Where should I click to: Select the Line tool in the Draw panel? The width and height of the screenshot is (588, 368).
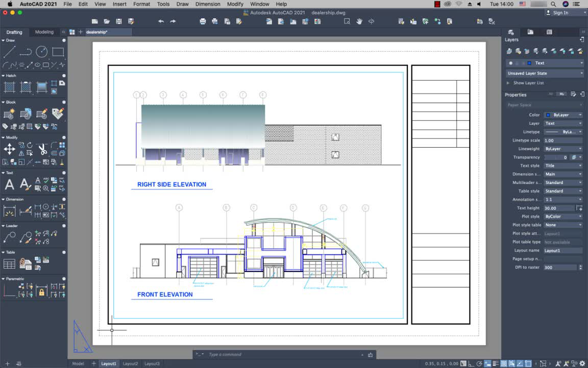point(9,52)
